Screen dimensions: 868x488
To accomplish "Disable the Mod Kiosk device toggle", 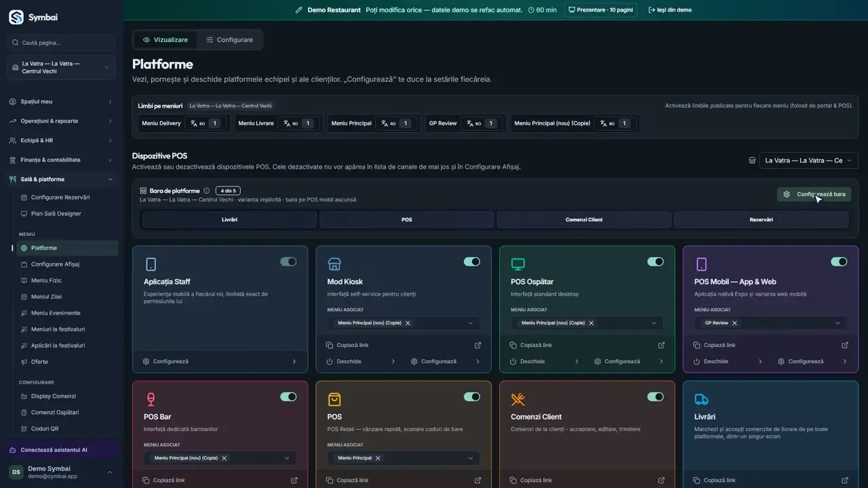I will click(472, 262).
